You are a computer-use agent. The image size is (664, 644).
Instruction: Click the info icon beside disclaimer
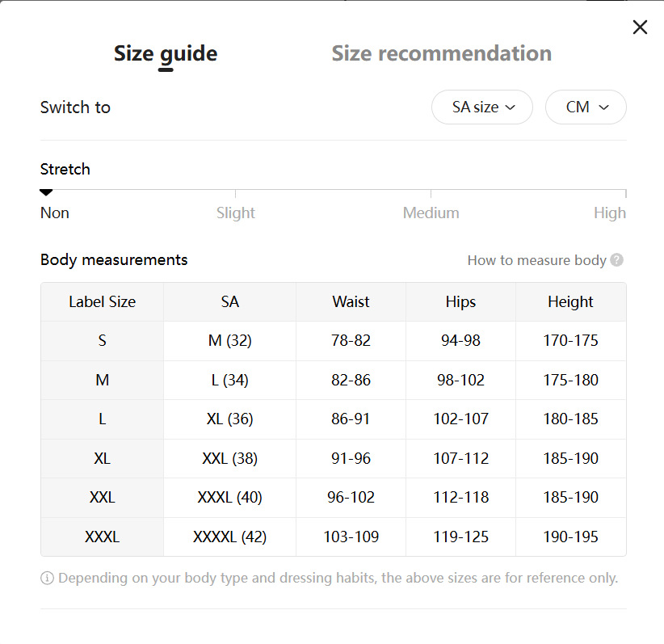click(x=47, y=579)
